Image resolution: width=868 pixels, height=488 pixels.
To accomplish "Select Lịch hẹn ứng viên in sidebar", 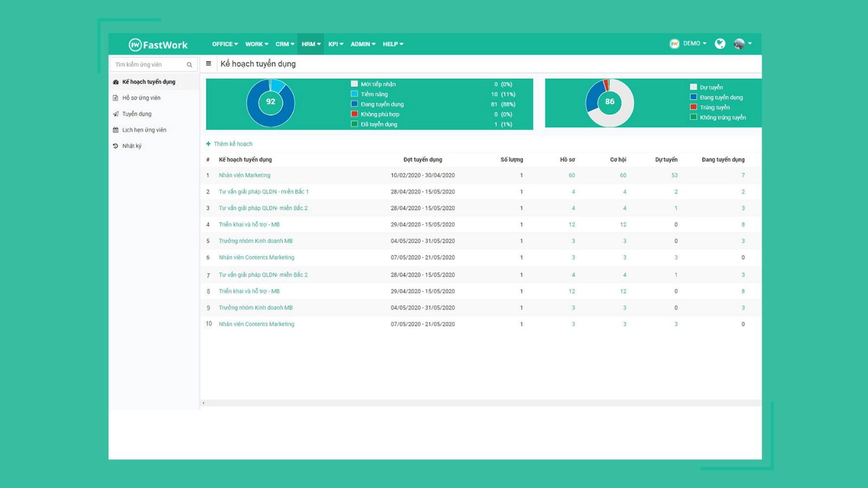I will pyautogui.click(x=144, y=130).
